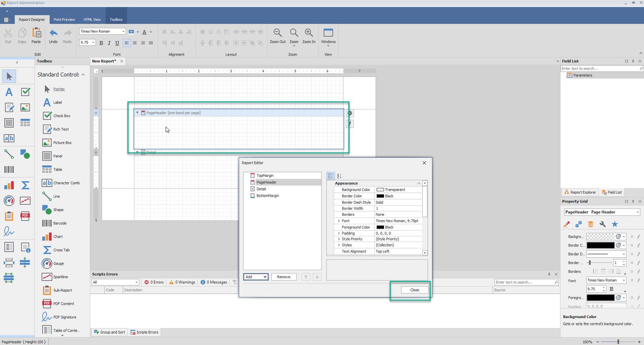Toggle the Italic font button
This screenshot has width=644, height=345.
coord(109,43)
